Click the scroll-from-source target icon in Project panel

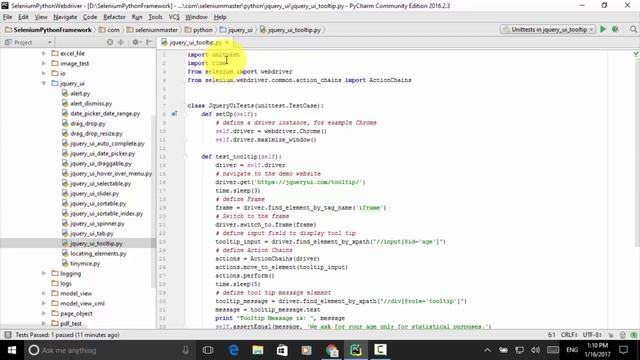coord(110,42)
